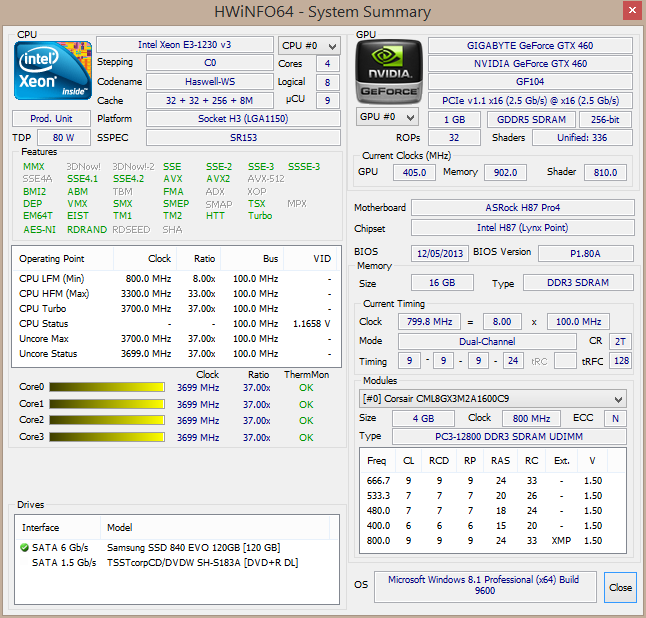This screenshot has width=646, height=618.
Task: Select the Samsung SSD 840 EVO 120GB drive
Action: pyautogui.click(x=176, y=548)
